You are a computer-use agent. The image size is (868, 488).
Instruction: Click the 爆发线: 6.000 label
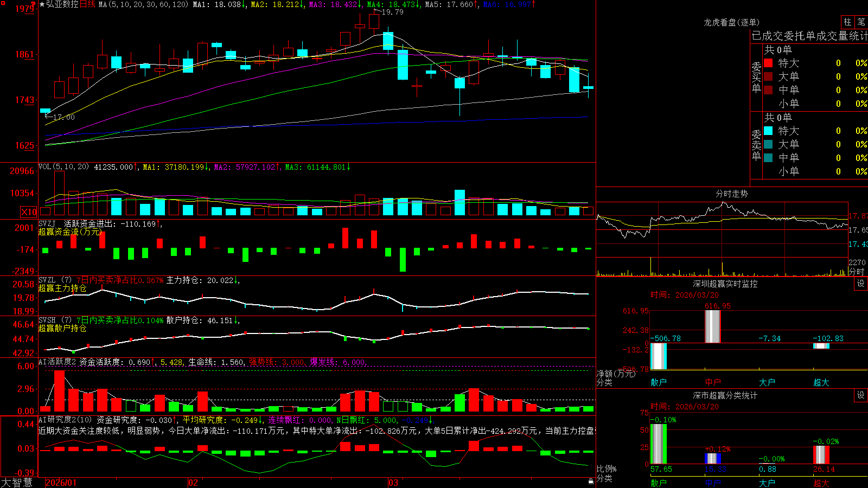coord(338,362)
